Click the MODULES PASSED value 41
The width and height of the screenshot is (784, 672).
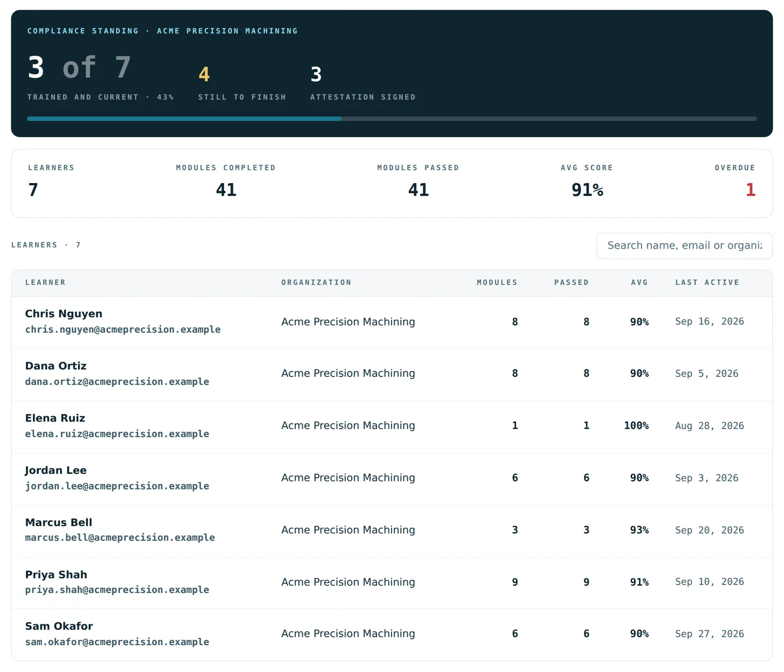[x=418, y=190]
